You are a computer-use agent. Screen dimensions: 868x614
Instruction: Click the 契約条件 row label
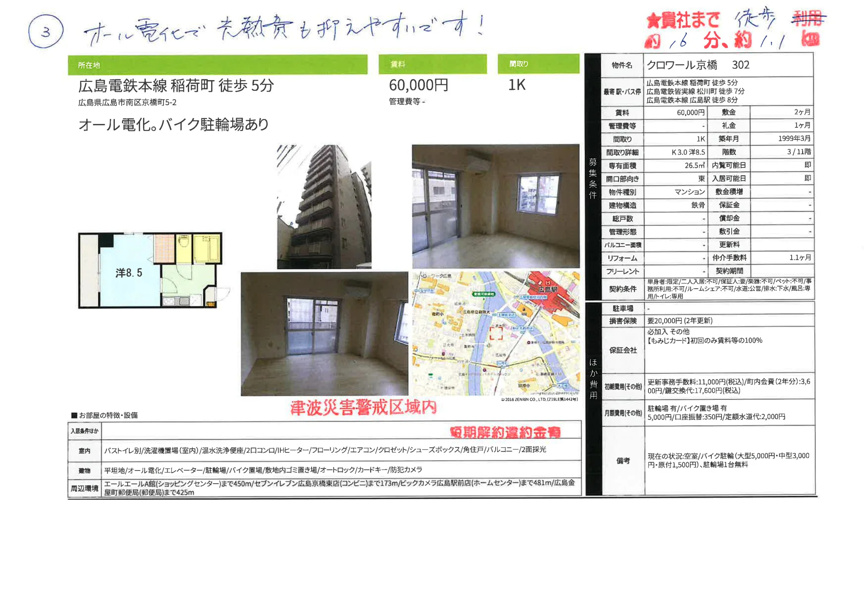pos(622,289)
